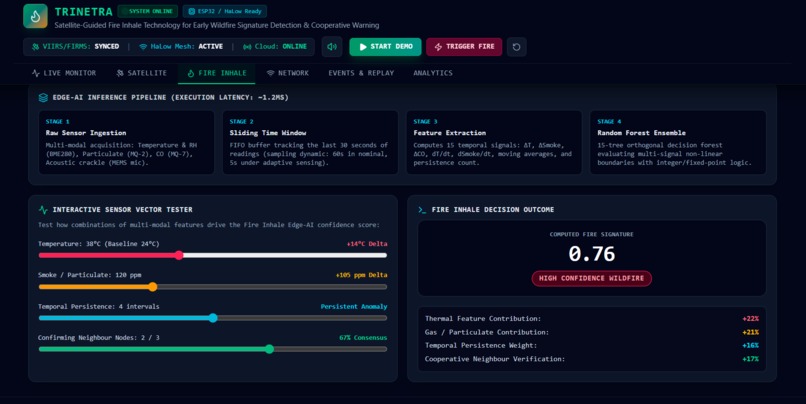Select the FIRE INHALE tab
This screenshot has width=806, height=404.
[x=216, y=73]
